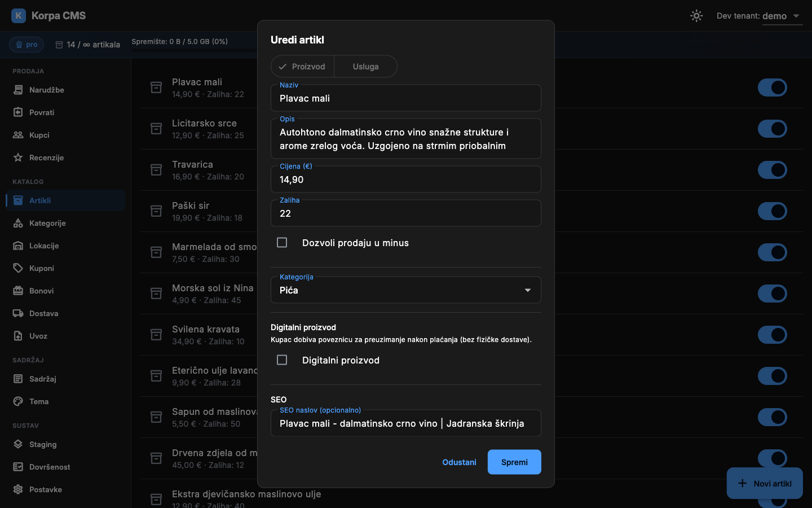This screenshot has width=812, height=508.
Task: Click the Odustani button
Action: click(459, 462)
